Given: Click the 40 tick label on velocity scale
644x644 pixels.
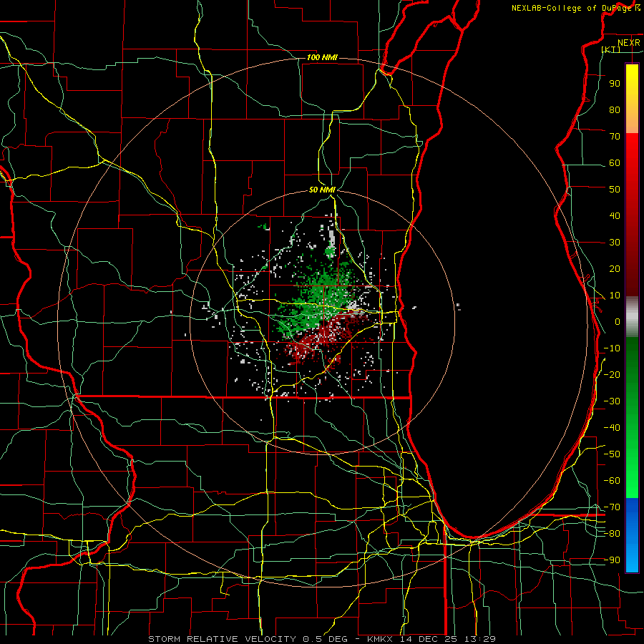Looking at the screenshot, I should click(x=615, y=215).
